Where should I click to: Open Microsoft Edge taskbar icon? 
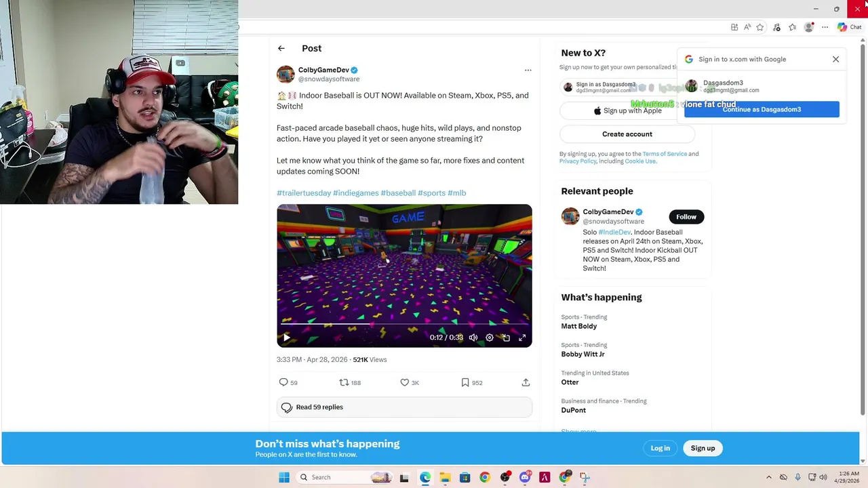pyautogui.click(x=425, y=477)
